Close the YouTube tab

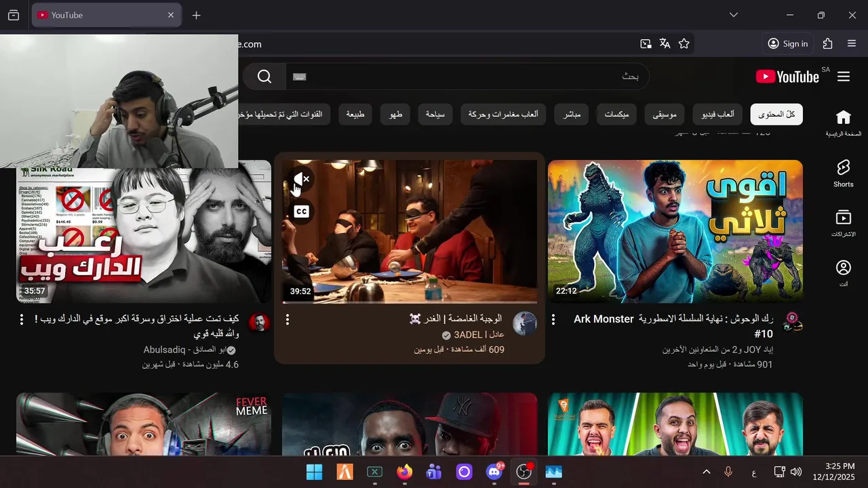tap(171, 15)
